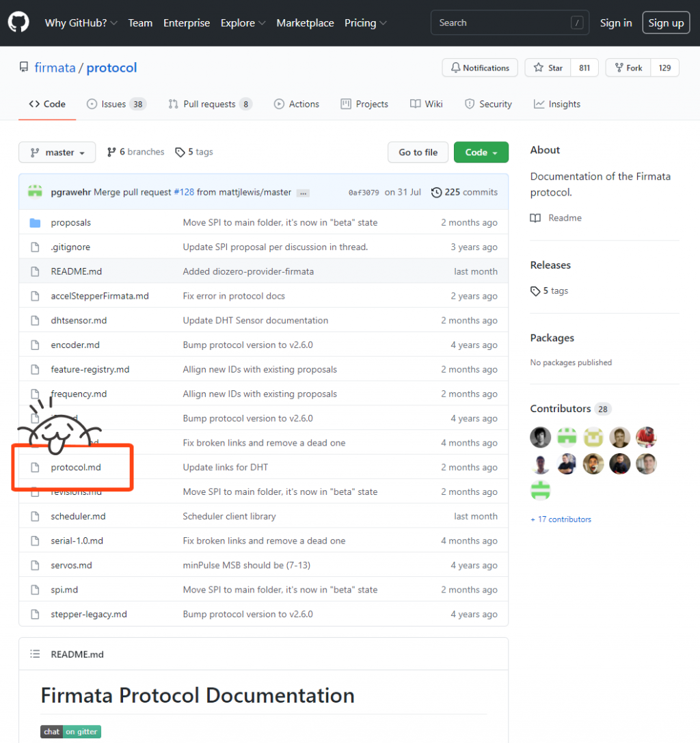Click the file icon beside feature-registry.md
700x743 pixels.
click(x=35, y=370)
